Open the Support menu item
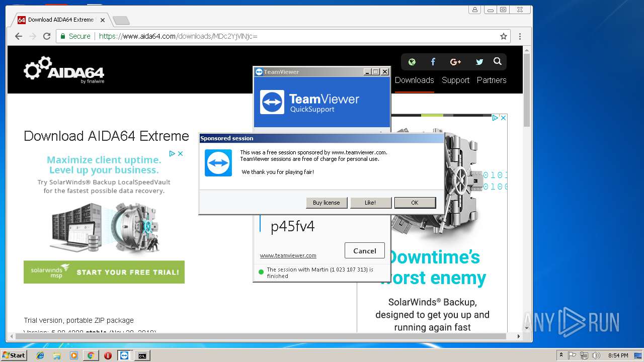This screenshot has width=644, height=362. pyautogui.click(x=455, y=80)
